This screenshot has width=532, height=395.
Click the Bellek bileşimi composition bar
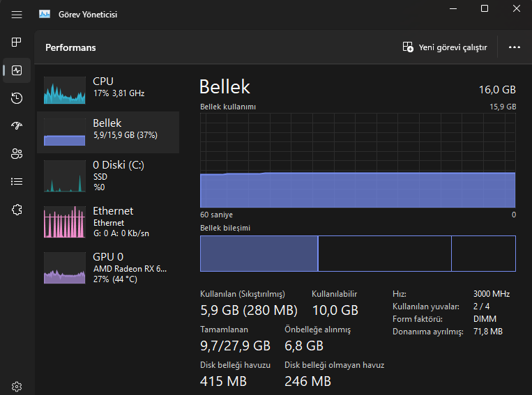358,253
